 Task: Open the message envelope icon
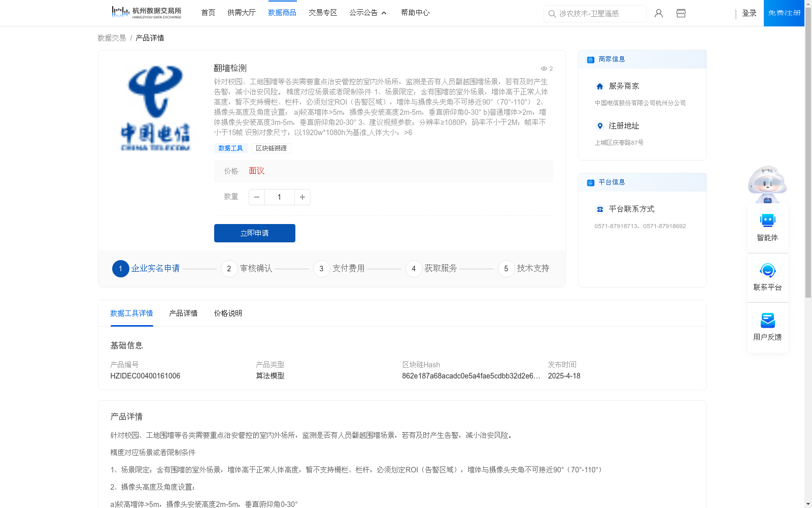point(681,13)
